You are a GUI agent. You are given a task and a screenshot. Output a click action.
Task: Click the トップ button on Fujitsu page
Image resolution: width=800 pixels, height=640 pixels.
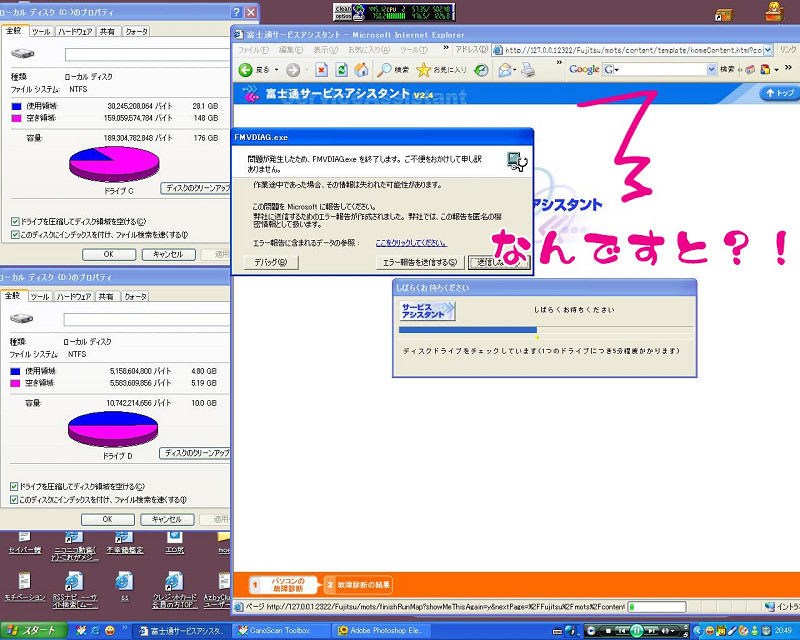[780, 93]
